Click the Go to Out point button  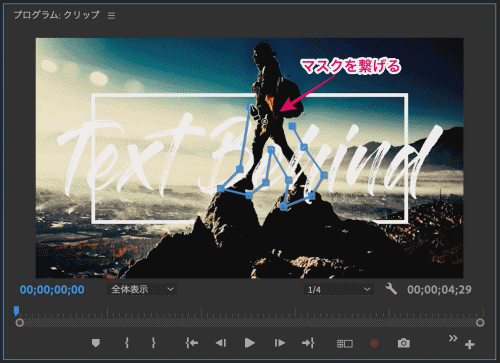point(308,343)
